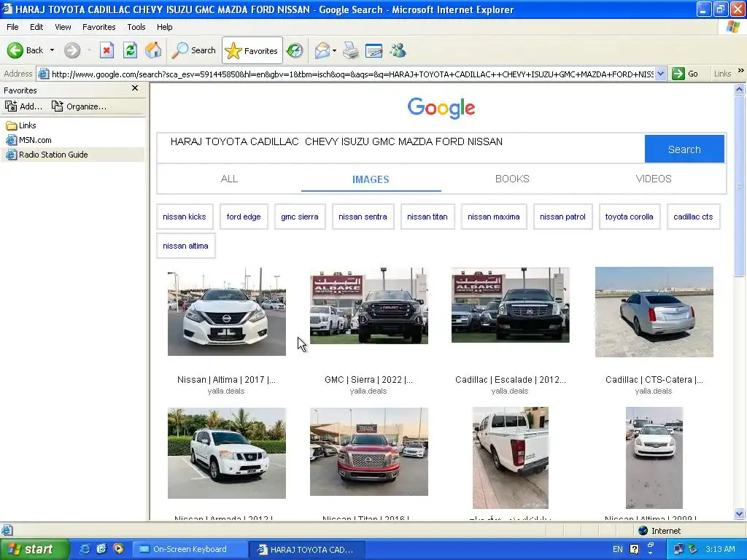Screen dimensions: 747x560
Task: Print the page with the printer icon
Action: [x=351, y=50]
